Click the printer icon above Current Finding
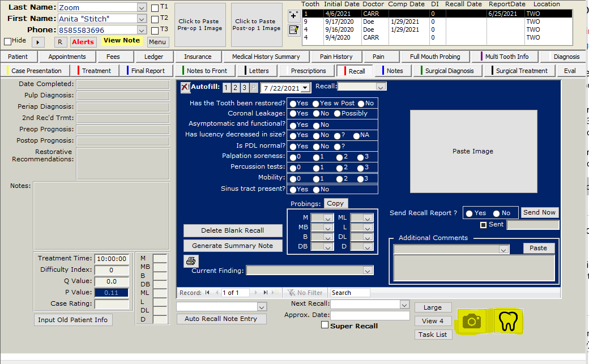 coord(191,261)
